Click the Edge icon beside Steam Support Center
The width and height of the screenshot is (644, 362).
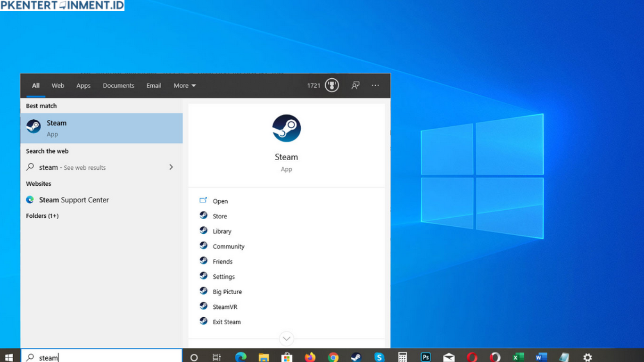(30, 200)
